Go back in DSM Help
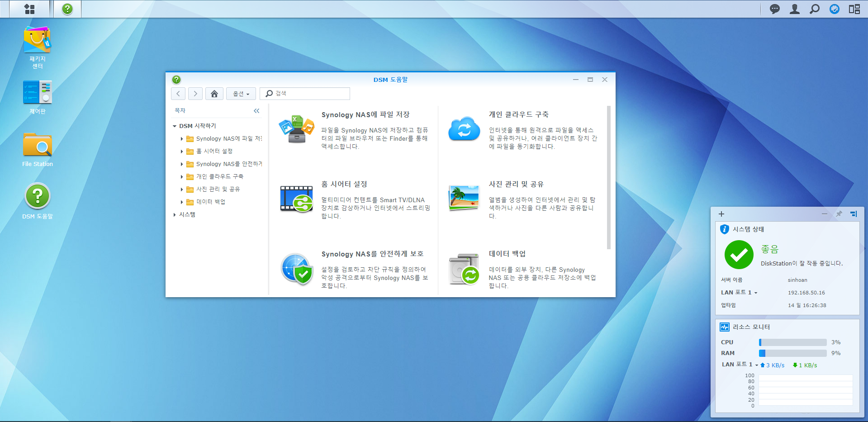This screenshot has height=422, width=868. click(x=178, y=94)
